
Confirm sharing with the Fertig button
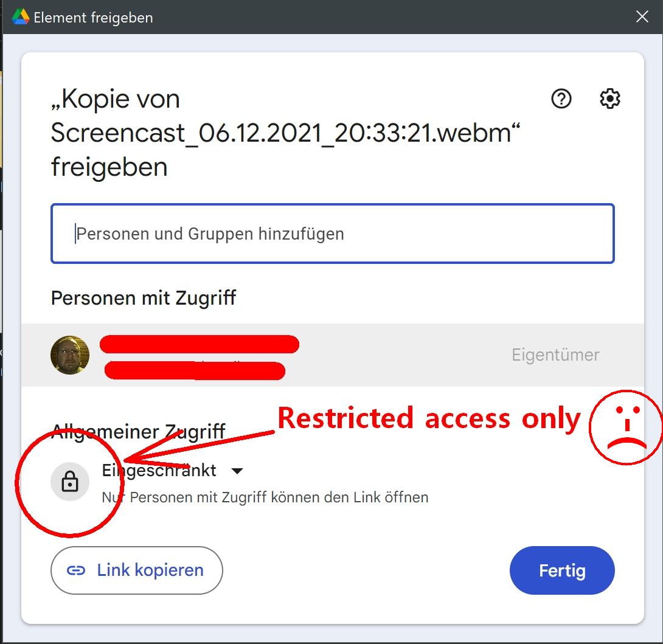click(562, 570)
